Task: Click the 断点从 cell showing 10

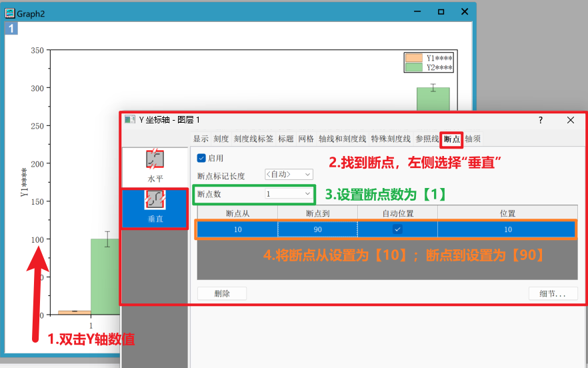Action: tap(237, 229)
